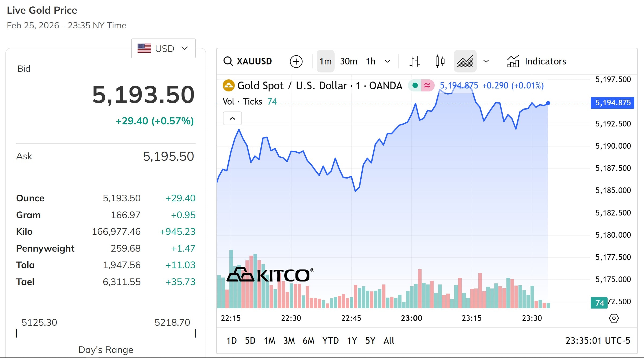Switch to the 1D range tab

pyautogui.click(x=231, y=341)
